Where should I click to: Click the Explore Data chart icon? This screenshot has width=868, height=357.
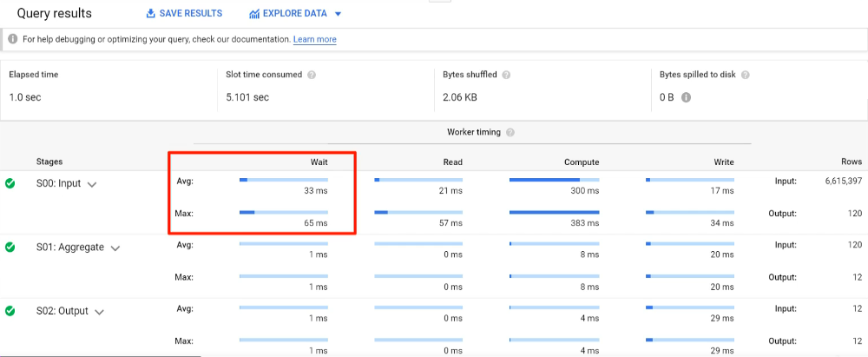(254, 14)
